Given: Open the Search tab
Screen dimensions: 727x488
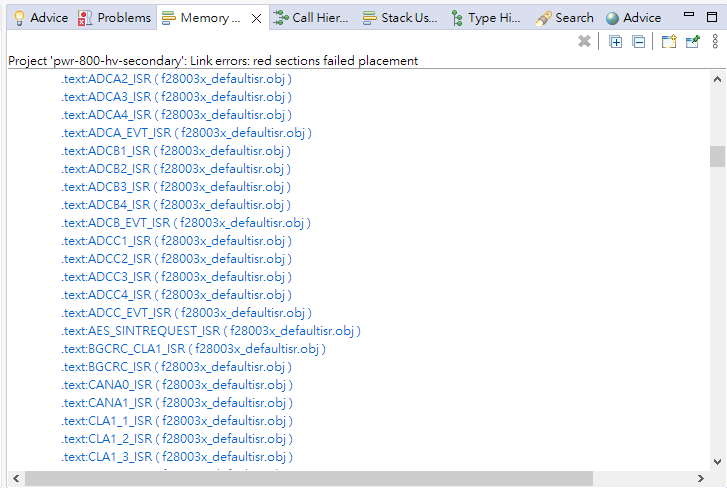Looking at the screenshot, I should (565, 18).
